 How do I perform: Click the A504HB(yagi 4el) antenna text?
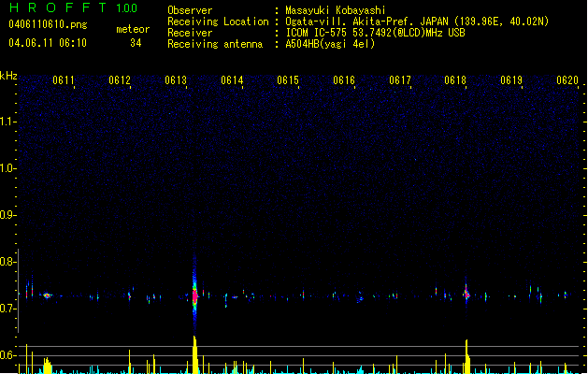tap(330, 44)
